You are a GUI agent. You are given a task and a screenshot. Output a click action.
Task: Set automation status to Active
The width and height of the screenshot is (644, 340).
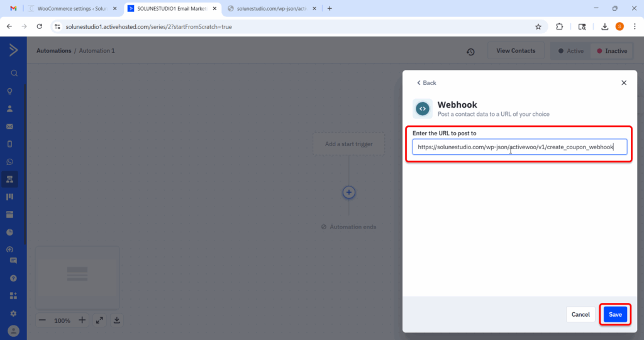[x=571, y=51]
